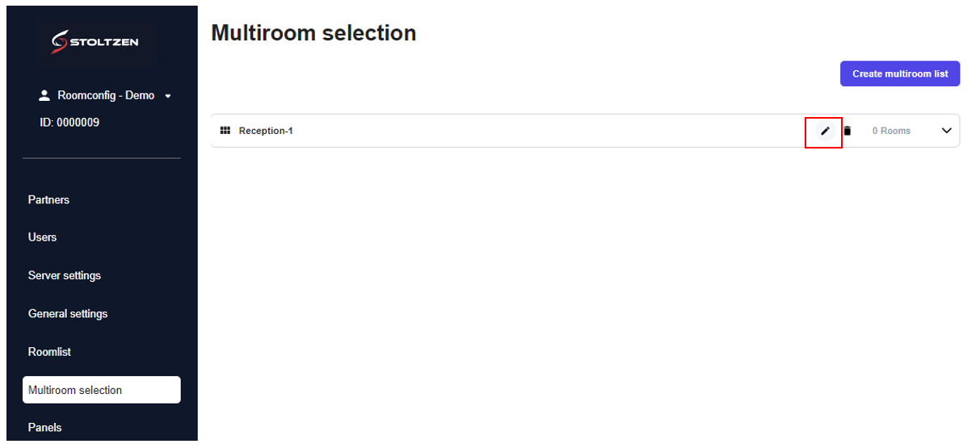
Task: Expand the Reception-1 row chevron
Action: click(947, 131)
